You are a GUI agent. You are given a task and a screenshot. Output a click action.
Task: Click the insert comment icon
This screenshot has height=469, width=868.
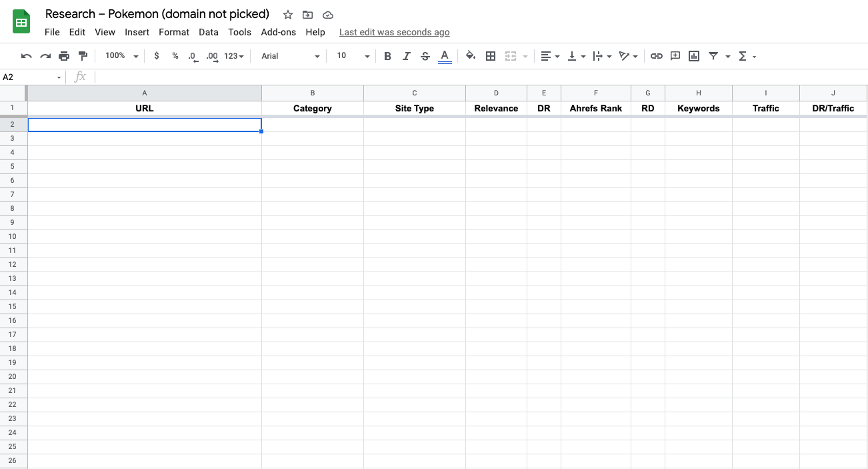click(675, 56)
